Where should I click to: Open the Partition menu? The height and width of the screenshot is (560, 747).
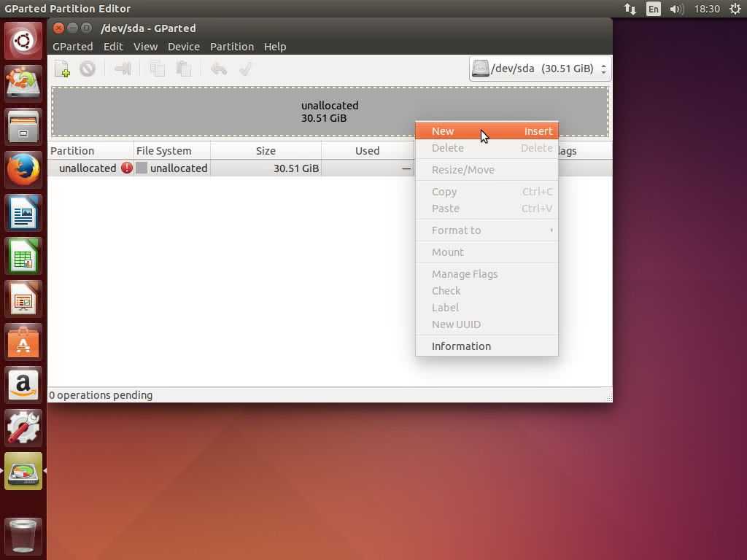(x=231, y=47)
